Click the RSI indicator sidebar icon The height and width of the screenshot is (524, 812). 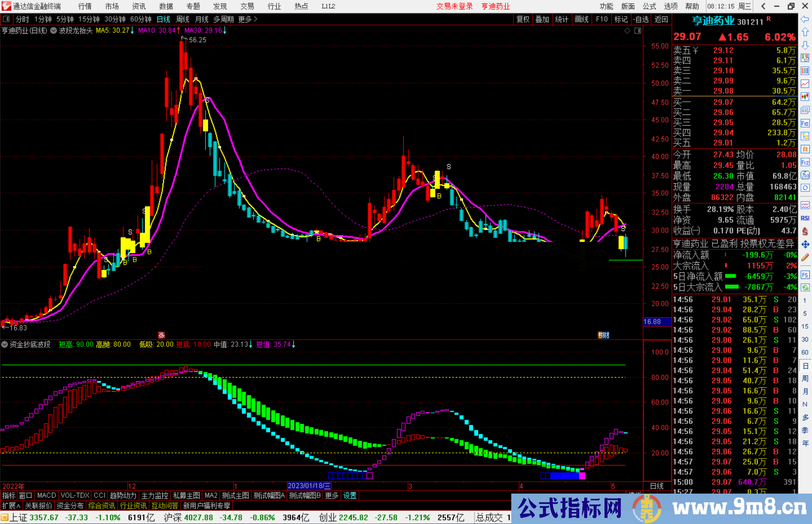(x=805, y=218)
